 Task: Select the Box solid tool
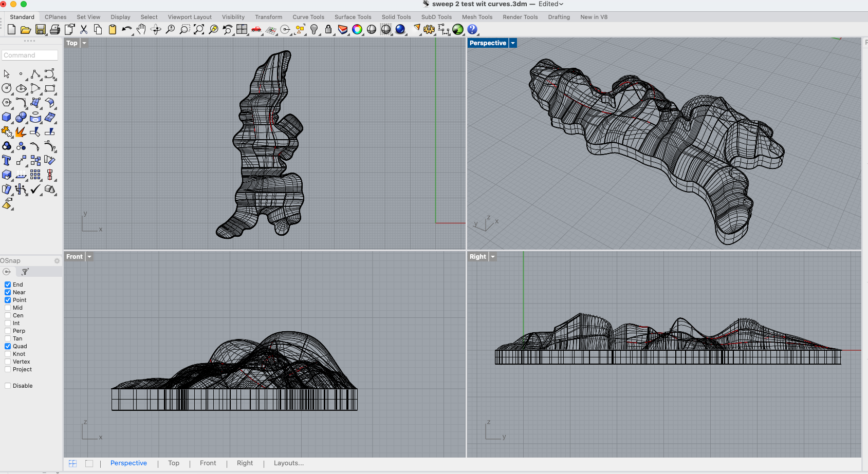tap(7, 118)
